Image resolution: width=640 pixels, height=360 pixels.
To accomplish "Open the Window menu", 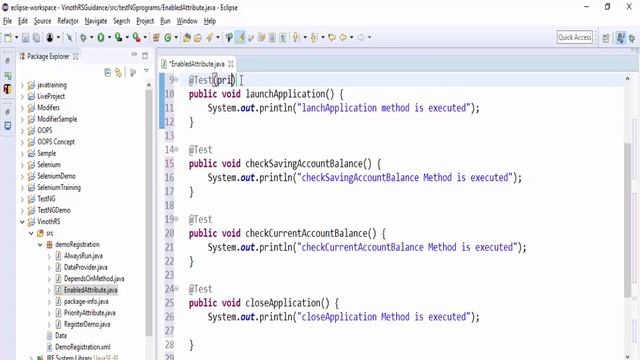I will (x=187, y=21).
